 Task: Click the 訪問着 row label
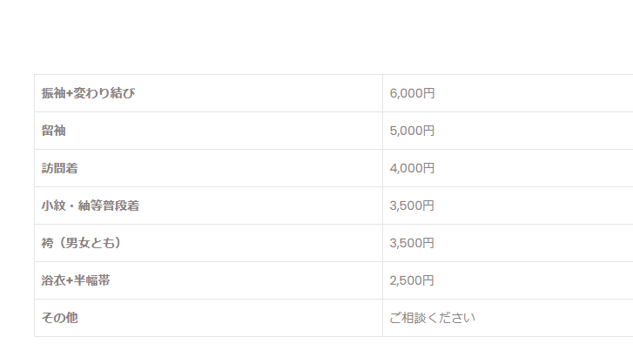click(59, 168)
